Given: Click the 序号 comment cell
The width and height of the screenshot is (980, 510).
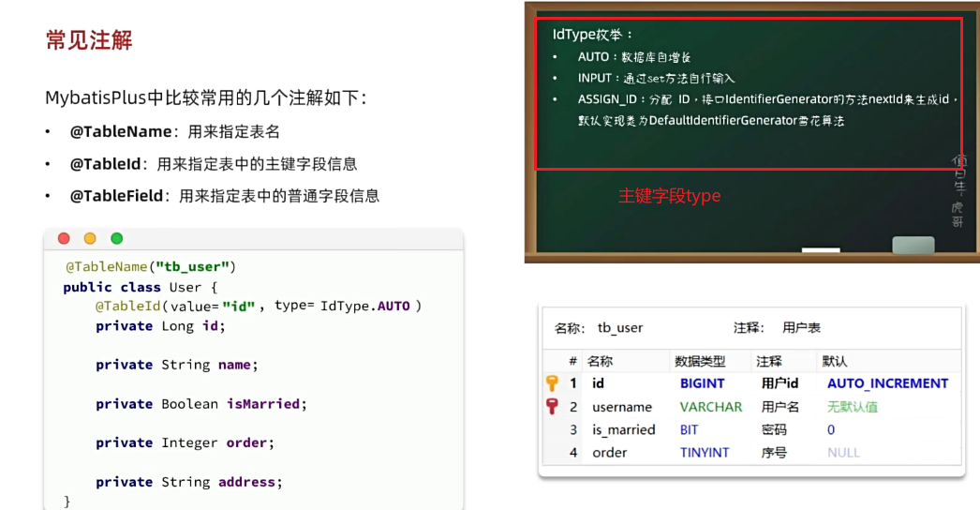Looking at the screenshot, I should [x=774, y=453].
